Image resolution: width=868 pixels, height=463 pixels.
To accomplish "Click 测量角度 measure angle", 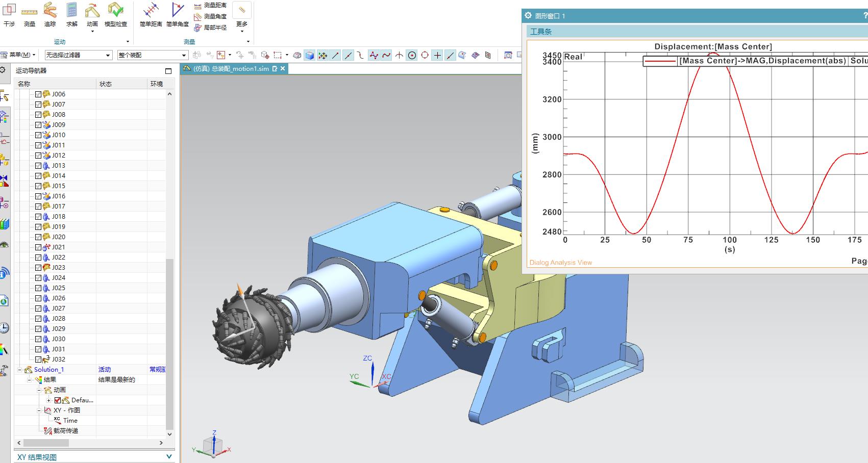I will (210, 16).
